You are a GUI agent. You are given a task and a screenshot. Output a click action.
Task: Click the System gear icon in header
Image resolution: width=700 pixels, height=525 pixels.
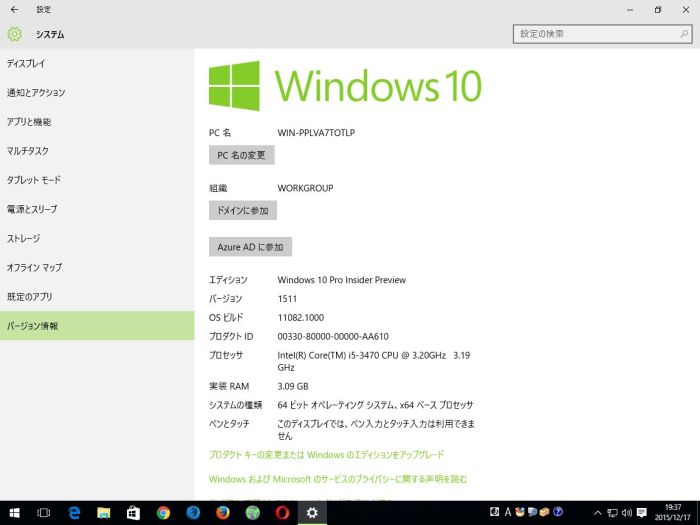(14, 34)
